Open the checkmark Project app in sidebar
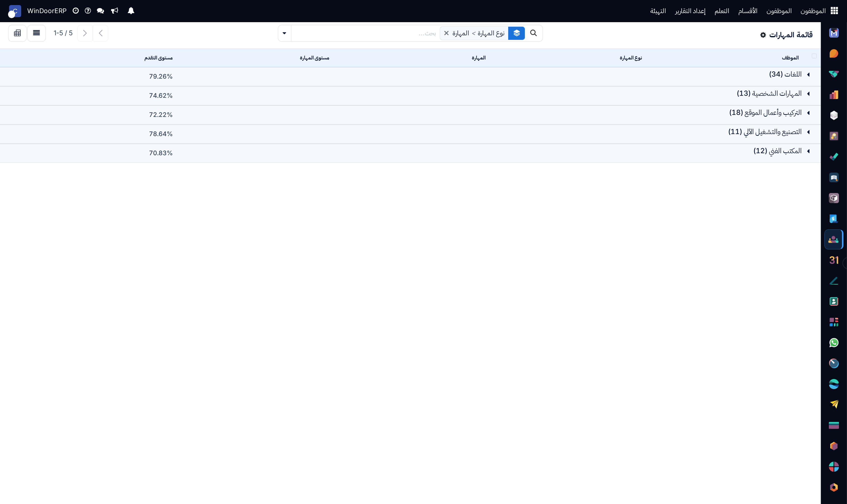 (x=834, y=156)
